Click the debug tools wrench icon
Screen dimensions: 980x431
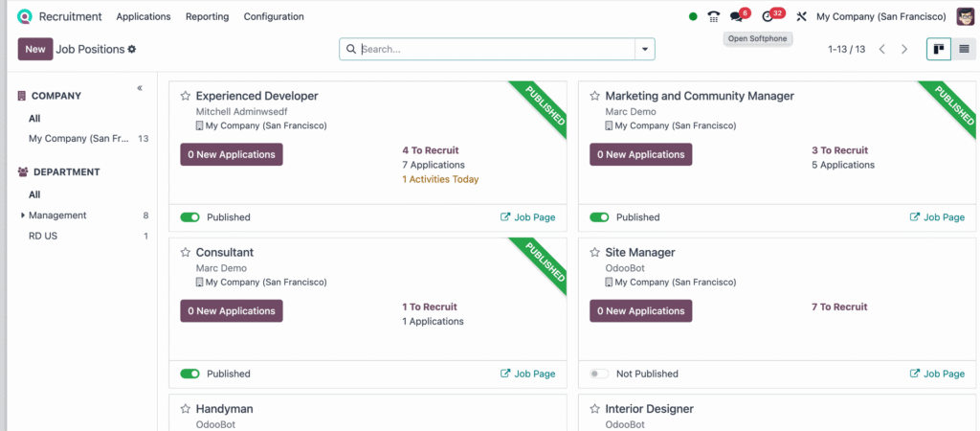coord(802,16)
